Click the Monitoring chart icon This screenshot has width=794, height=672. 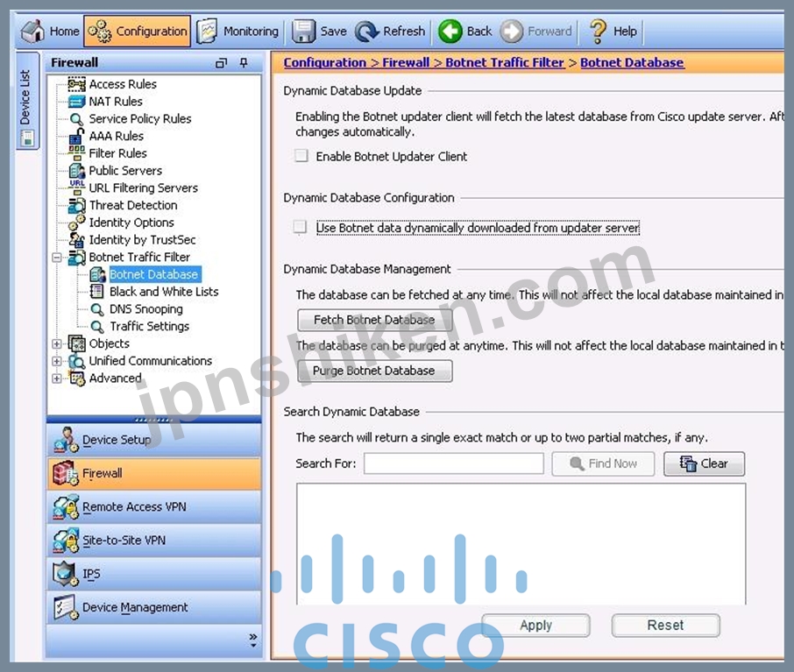pyautogui.click(x=207, y=32)
